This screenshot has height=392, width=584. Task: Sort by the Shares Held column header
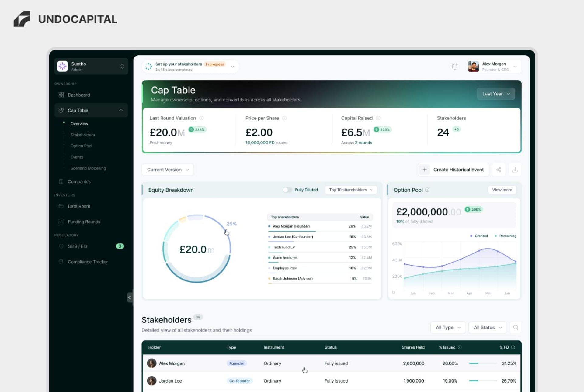tap(413, 347)
